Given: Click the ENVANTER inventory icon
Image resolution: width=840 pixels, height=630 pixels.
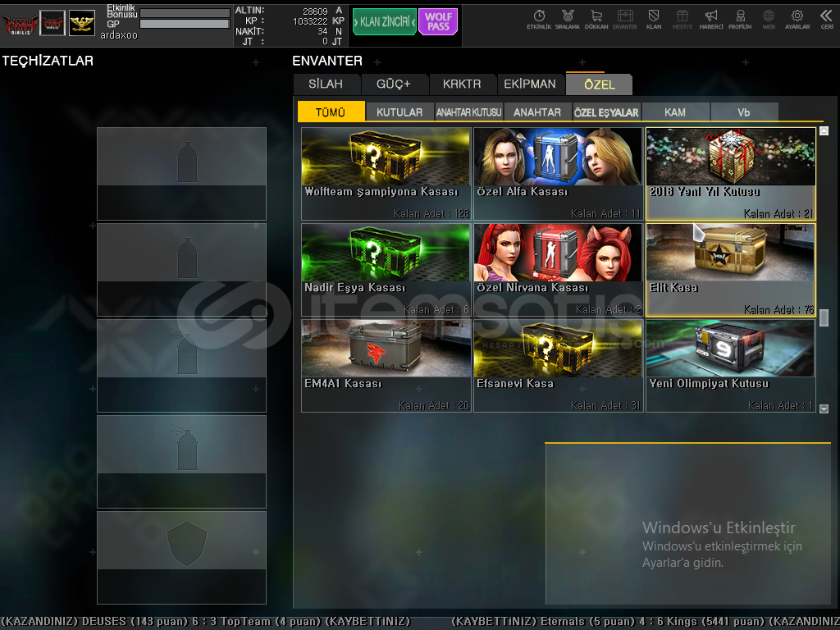Looking at the screenshot, I should [x=624, y=20].
